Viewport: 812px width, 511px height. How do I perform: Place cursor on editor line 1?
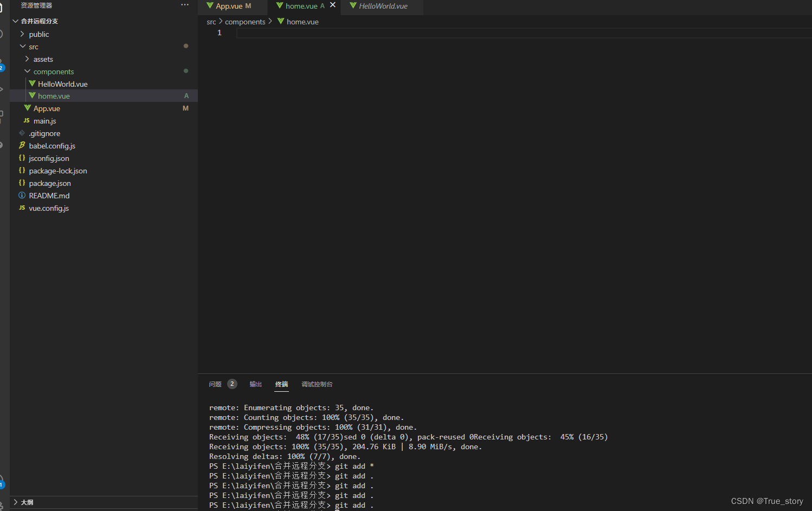click(523, 33)
